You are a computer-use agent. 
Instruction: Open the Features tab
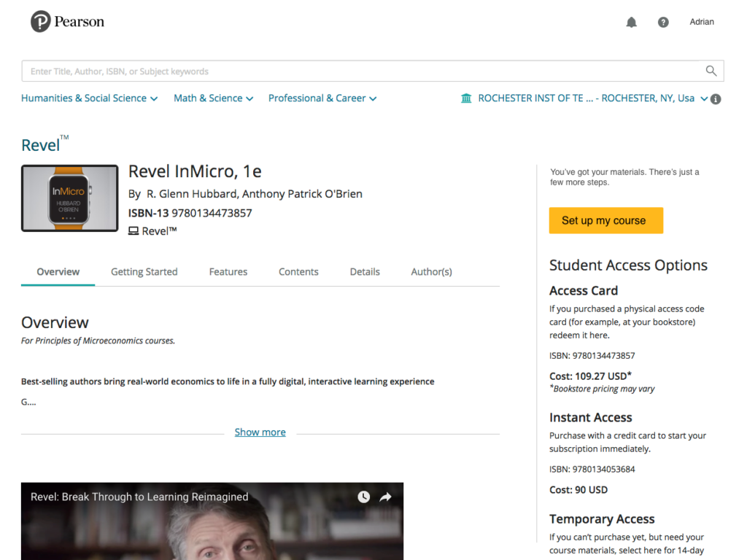pyautogui.click(x=228, y=272)
